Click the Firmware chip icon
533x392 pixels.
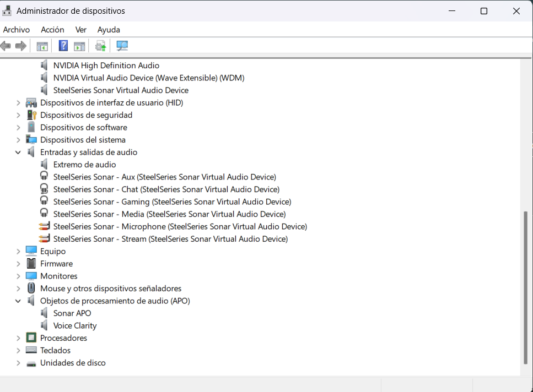pyautogui.click(x=31, y=263)
